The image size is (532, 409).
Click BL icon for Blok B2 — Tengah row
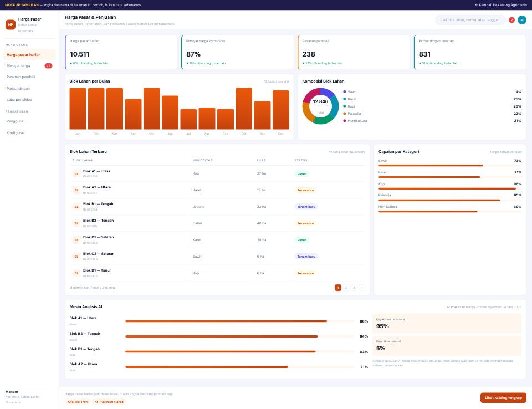(x=76, y=223)
